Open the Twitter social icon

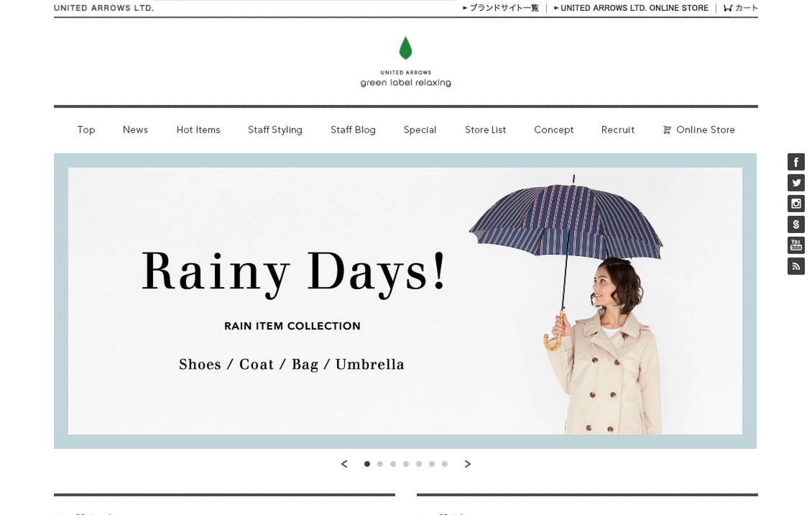point(796,183)
